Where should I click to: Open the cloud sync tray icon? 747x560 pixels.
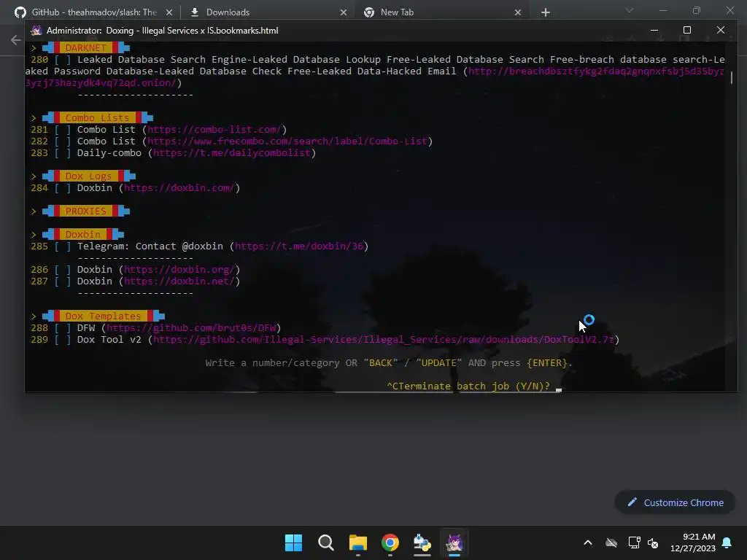[x=611, y=542]
